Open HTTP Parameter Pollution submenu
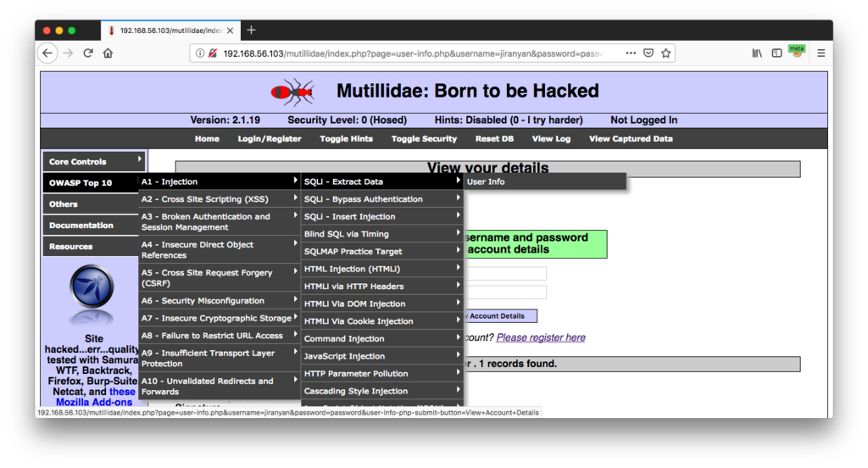The height and width of the screenshot is (468, 868). [x=382, y=373]
